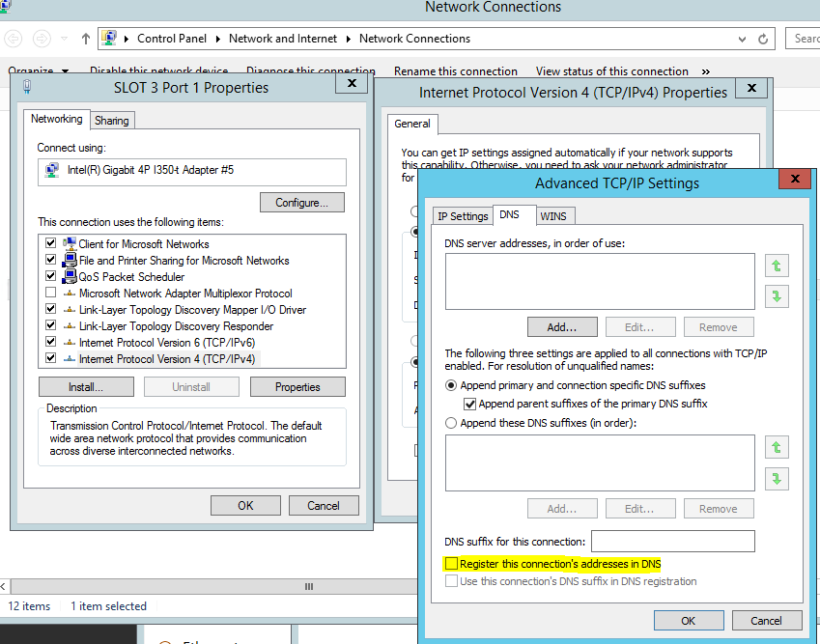Viewport: 820px width, 644px height.
Task: Click the back navigation arrow
Action: [14, 39]
